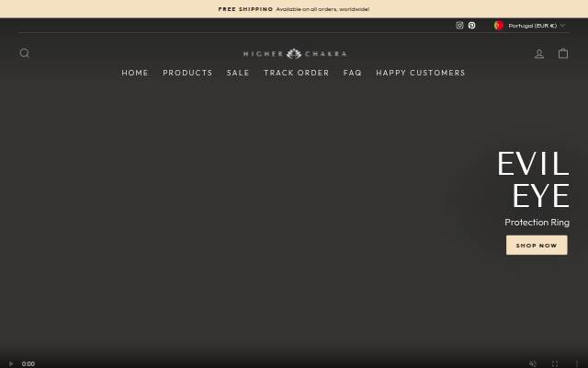Click the Higher Chakra lotus logo
588x368 pixels.
tap(294, 53)
